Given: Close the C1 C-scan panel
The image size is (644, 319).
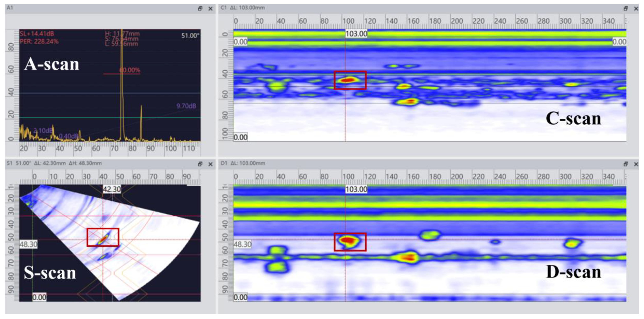Looking at the screenshot, I should [636, 9].
